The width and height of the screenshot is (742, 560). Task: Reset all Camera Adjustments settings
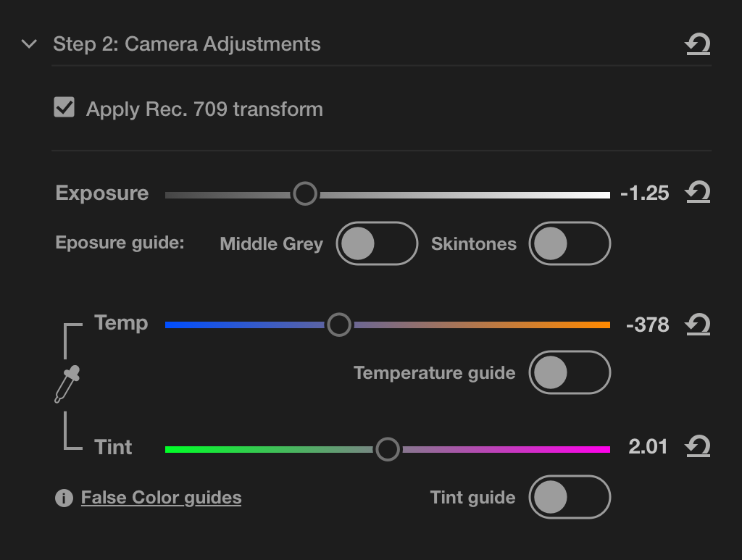point(697,43)
